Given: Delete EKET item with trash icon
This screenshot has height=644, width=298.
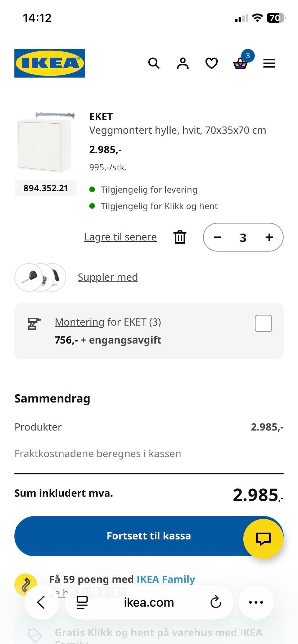Looking at the screenshot, I should [x=180, y=237].
